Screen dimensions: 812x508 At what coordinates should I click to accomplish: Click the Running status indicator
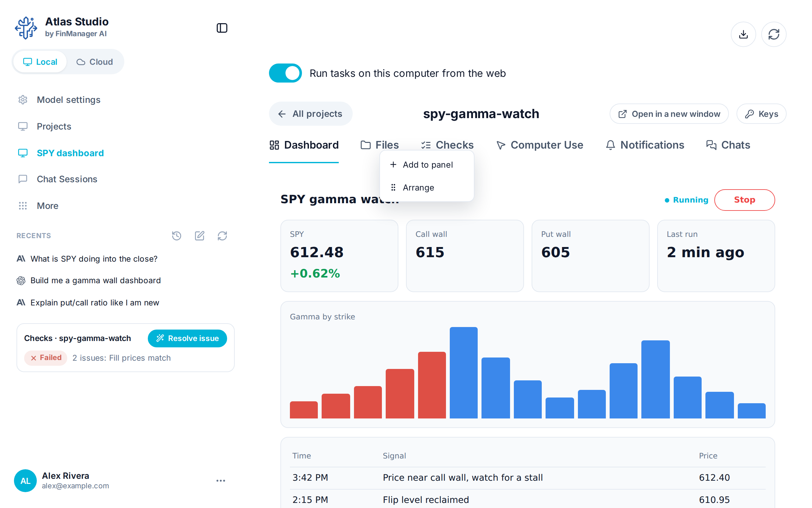click(x=687, y=200)
